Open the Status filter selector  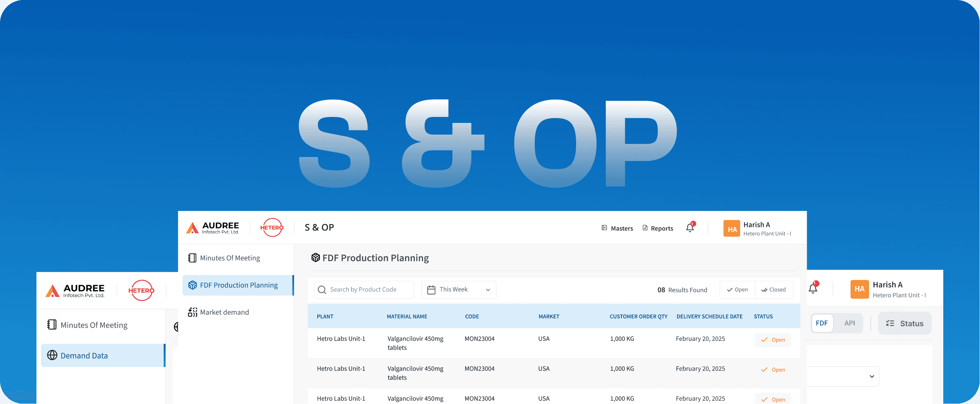point(905,323)
